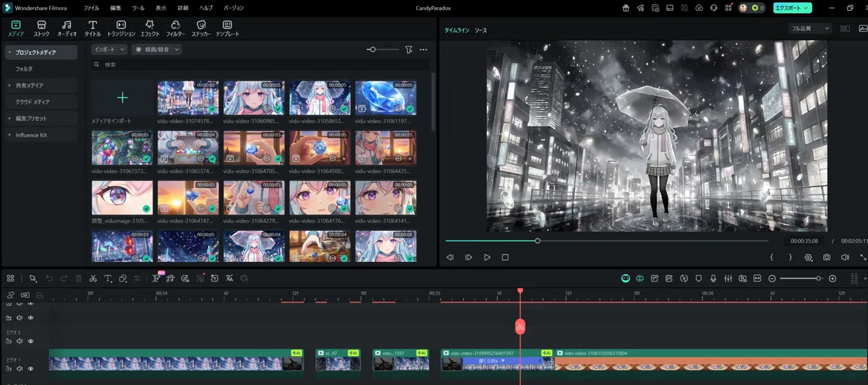Open the 録画/録音 dropdown
Viewport: 868px width, 385px height.
[156, 49]
